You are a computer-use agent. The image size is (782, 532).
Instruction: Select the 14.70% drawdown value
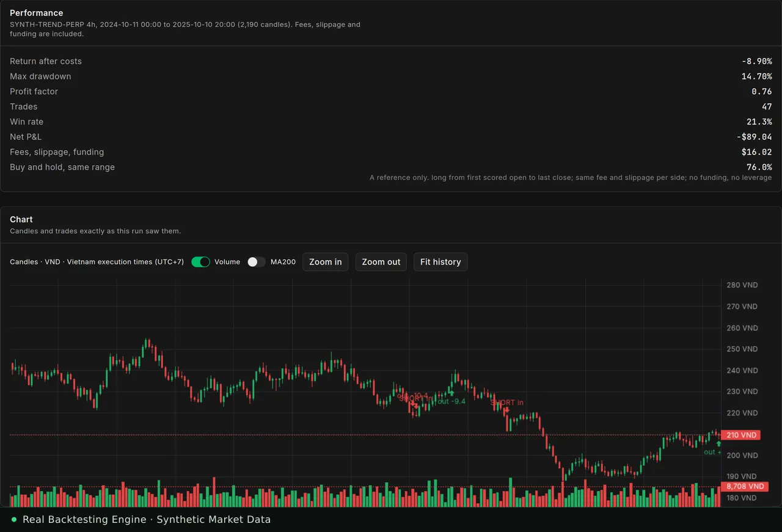757,76
